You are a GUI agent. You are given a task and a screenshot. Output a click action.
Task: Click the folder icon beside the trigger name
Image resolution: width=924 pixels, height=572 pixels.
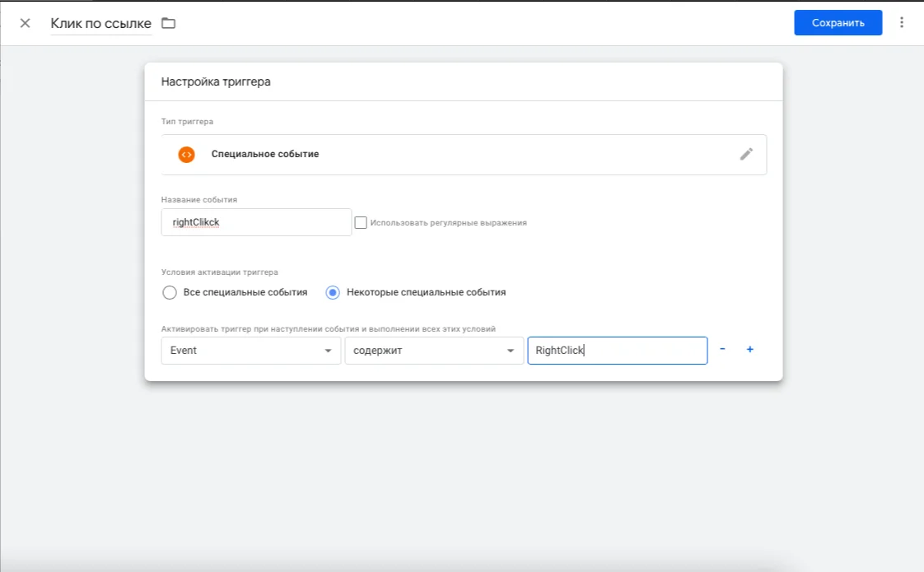click(169, 23)
